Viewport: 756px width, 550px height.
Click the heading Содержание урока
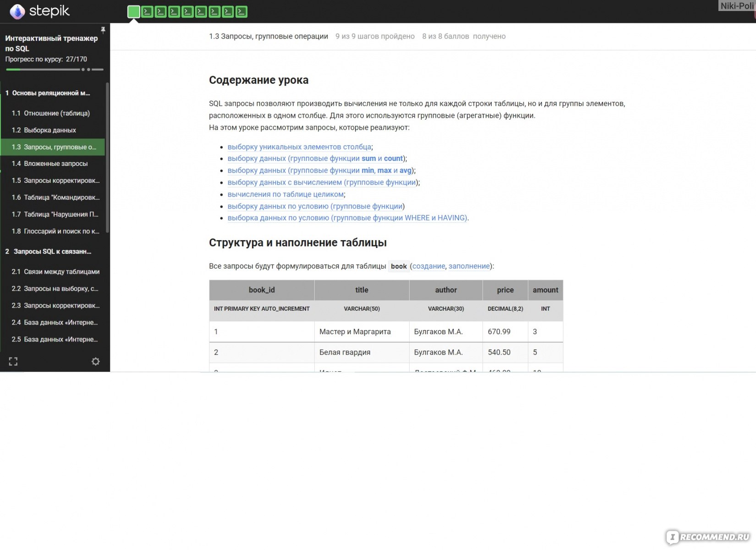259,80
